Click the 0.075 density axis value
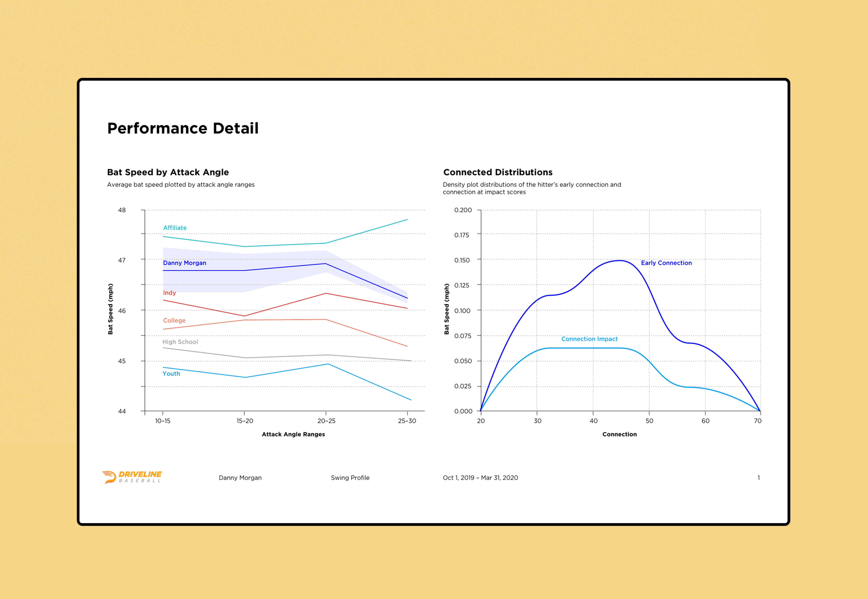Screen dimensions: 868x599 click(x=463, y=336)
